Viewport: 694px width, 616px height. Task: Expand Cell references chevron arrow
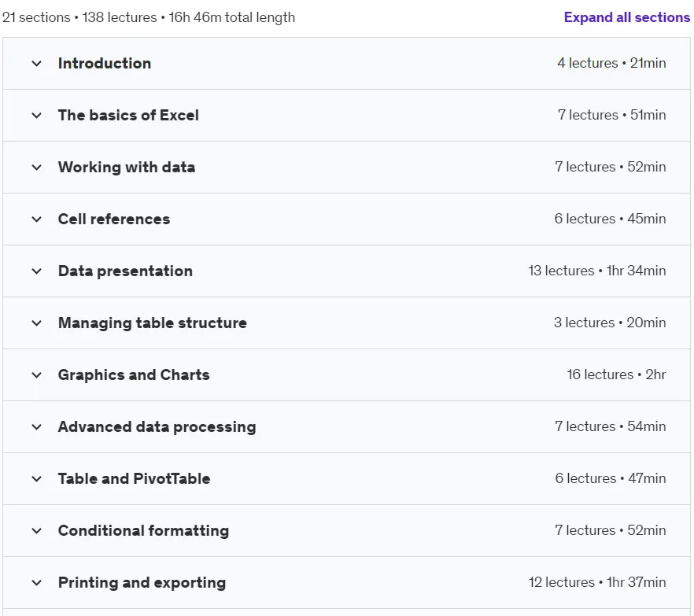pos(37,219)
